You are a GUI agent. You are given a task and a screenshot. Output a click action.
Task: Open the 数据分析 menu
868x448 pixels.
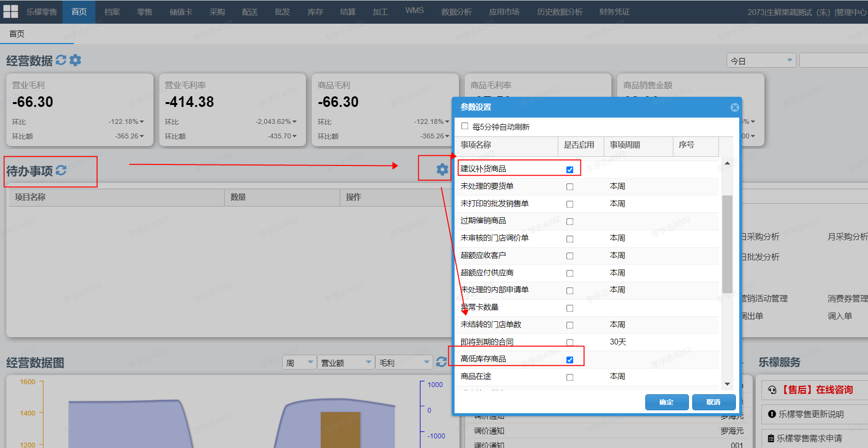(456, 12)
